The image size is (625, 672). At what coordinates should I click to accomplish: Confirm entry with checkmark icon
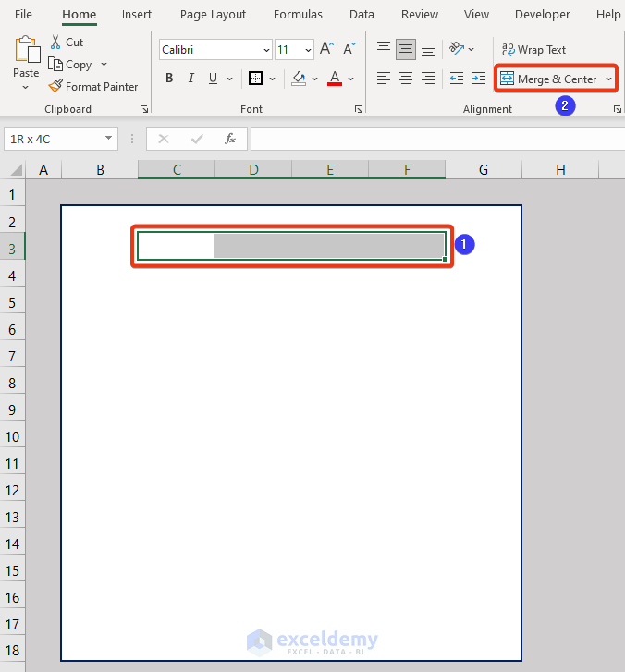[197, 139]
